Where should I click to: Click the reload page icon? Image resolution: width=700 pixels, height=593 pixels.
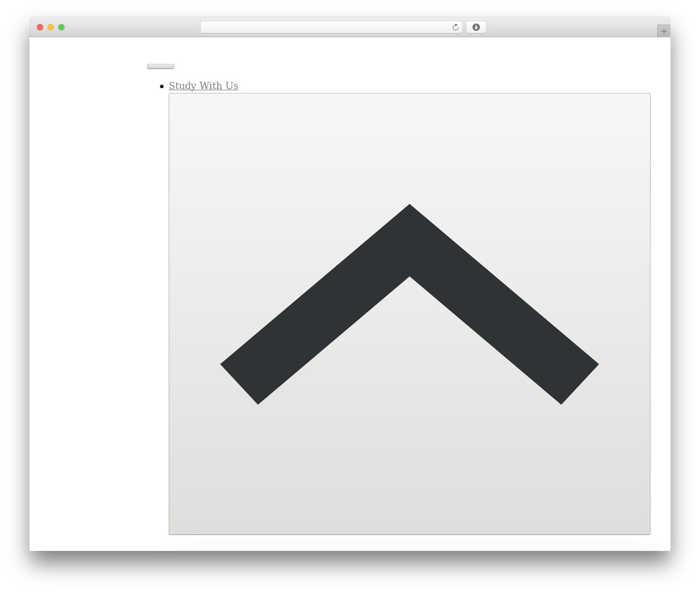tap(455, 27)
